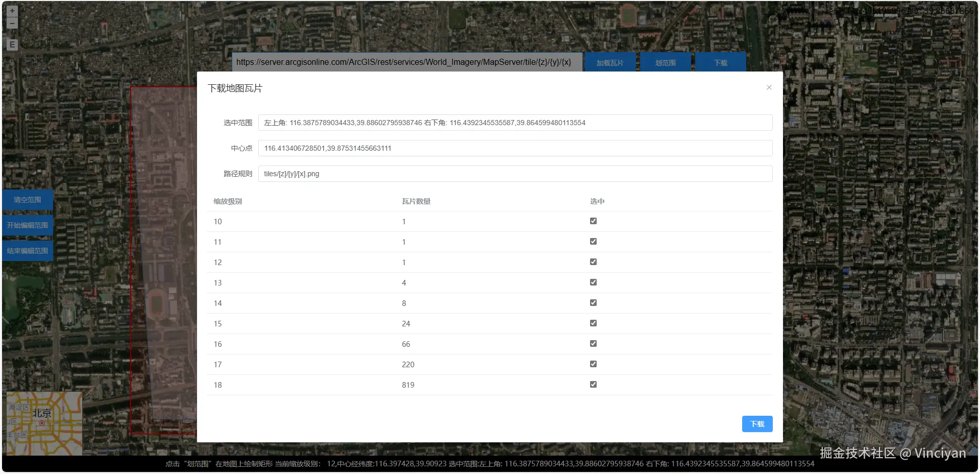Click the 清空范围 button

(x=28, y=200)
